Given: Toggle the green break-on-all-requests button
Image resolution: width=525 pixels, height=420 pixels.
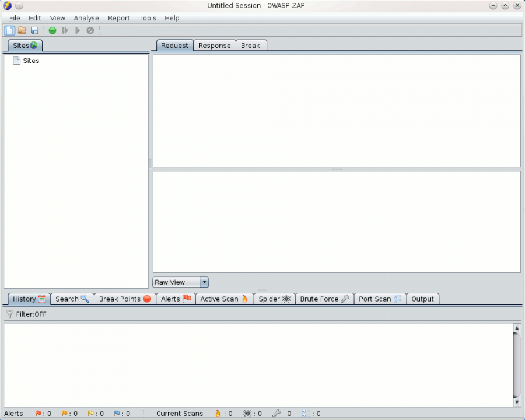Looking at the screenshot, I should (52, 30).
